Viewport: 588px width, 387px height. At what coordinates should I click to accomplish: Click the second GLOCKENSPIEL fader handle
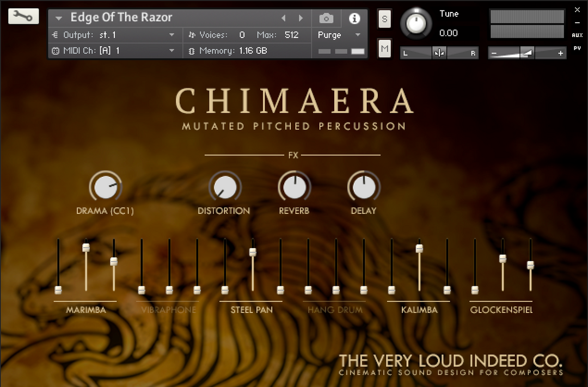tap(503, 259)
